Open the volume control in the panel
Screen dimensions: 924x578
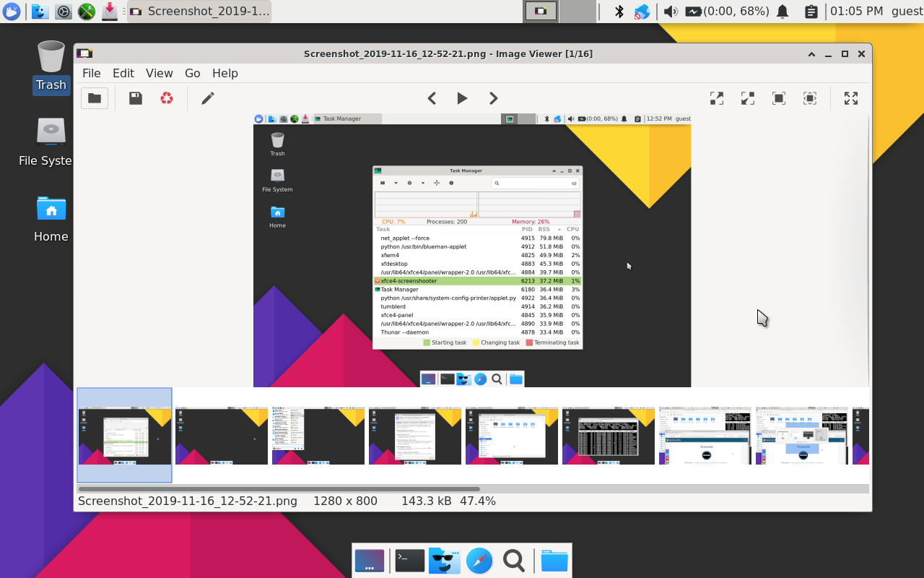click(671, 11)
